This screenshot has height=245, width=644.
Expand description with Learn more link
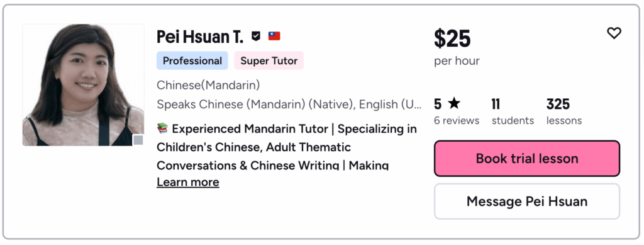pos(188,182)
